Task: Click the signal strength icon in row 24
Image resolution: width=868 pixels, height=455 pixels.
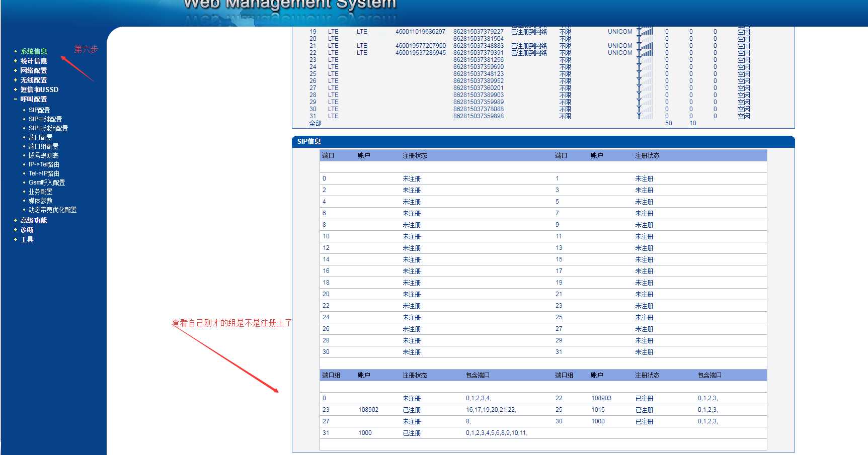Action: pyautogui.click(x=645, y=67)
